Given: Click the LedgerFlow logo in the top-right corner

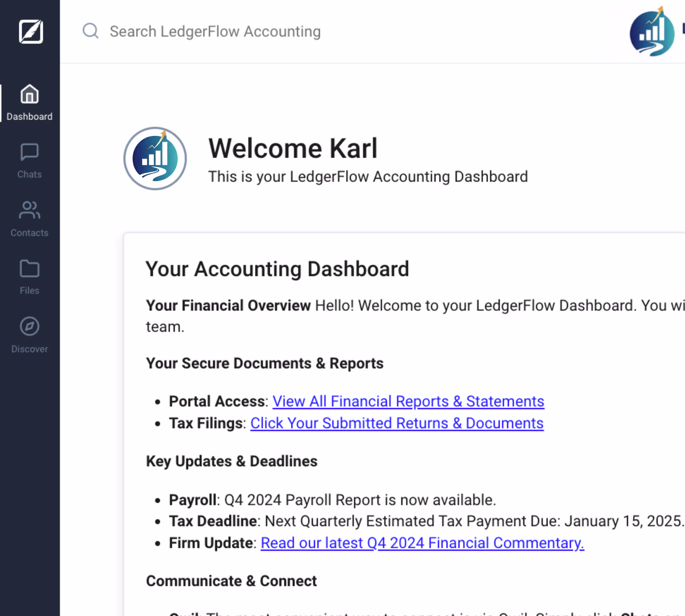Looking at the screenshot, I should pos(652,32).
